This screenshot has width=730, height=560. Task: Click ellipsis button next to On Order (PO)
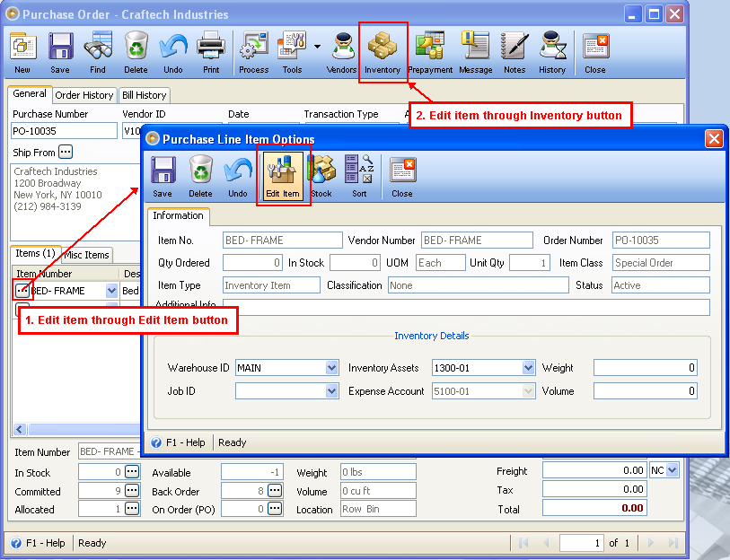point(275,508)
